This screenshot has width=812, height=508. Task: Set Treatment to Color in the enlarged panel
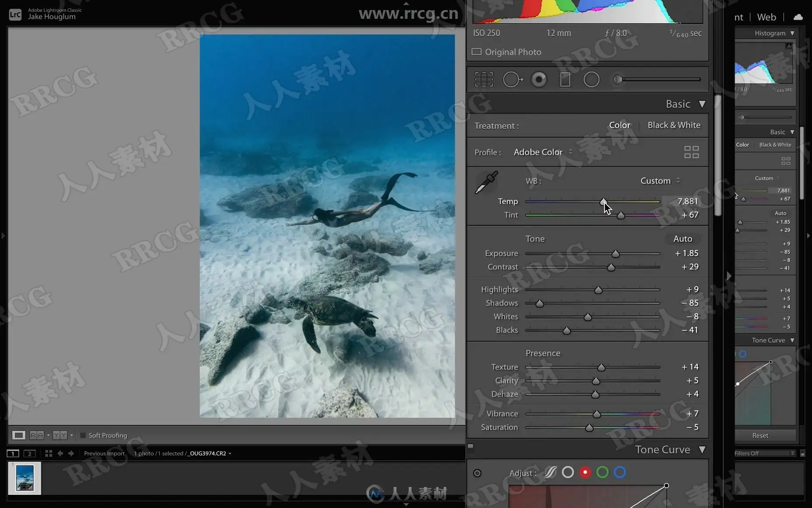[x=619, y=125]
